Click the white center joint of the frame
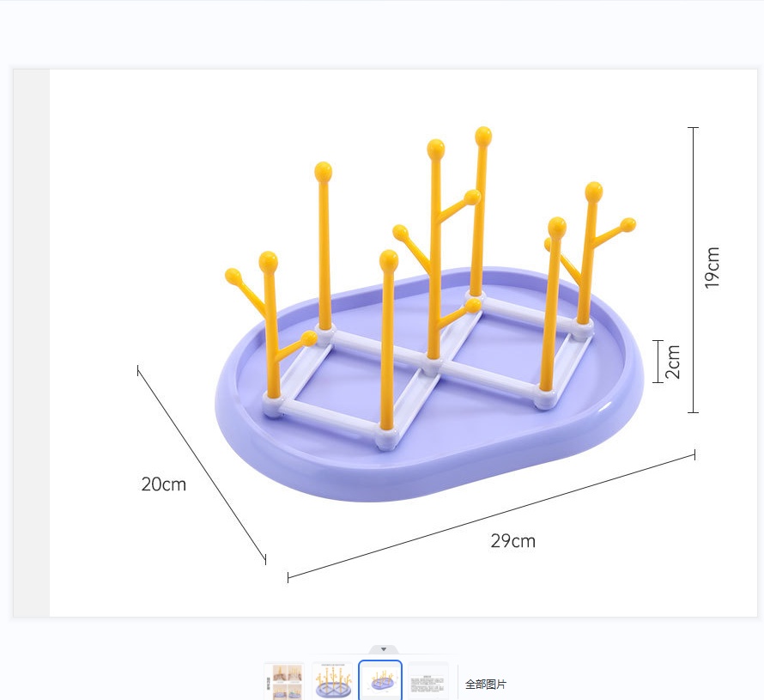Viewport: 764px width, 700px height. [x=433, y=364]
